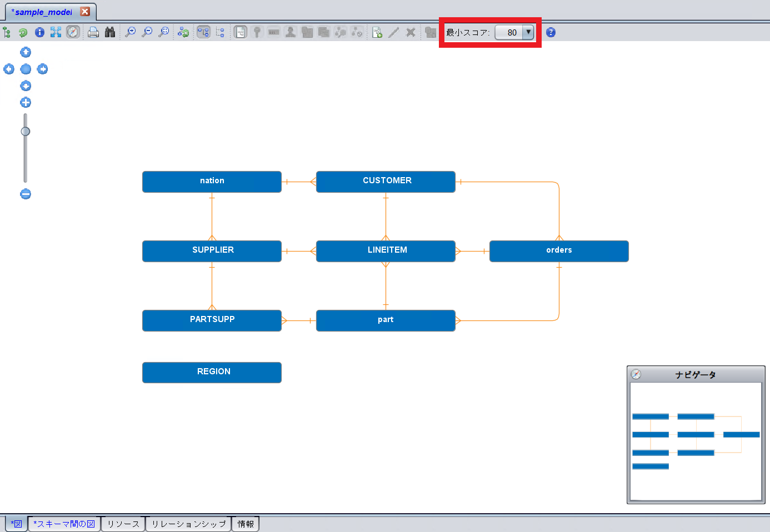Select the REGION table node
770x532 pixels.
coord(212,373)
